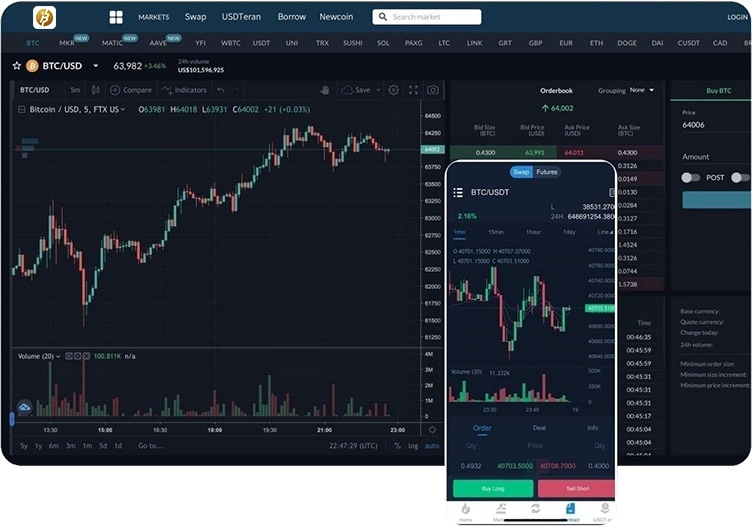
Task: Click the Amount input field
Action: tap(717, 157)
